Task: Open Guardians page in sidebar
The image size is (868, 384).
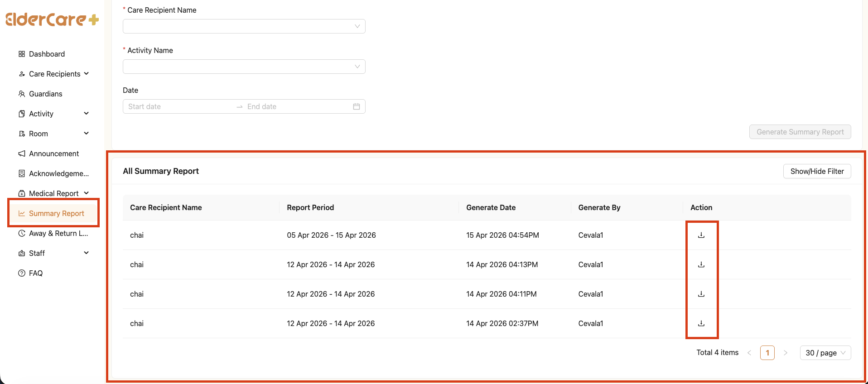Action: point(45,94)
